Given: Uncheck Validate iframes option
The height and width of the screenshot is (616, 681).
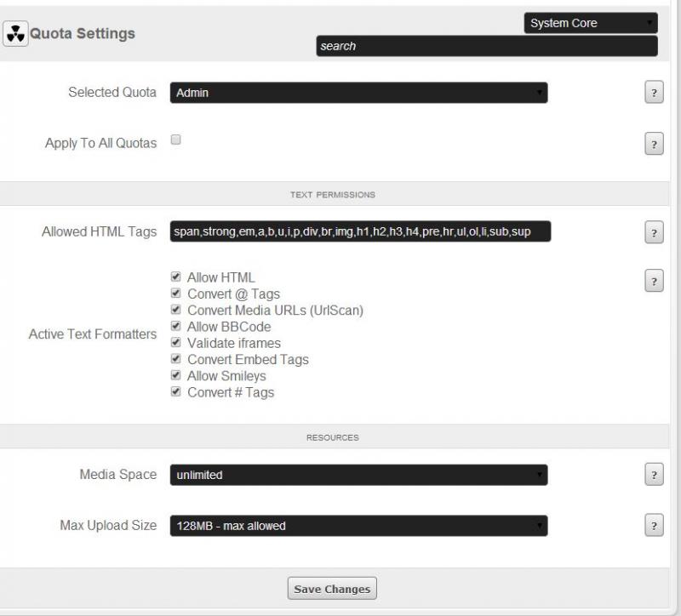Looking at the screenshot, I should [x=176, y=343].
